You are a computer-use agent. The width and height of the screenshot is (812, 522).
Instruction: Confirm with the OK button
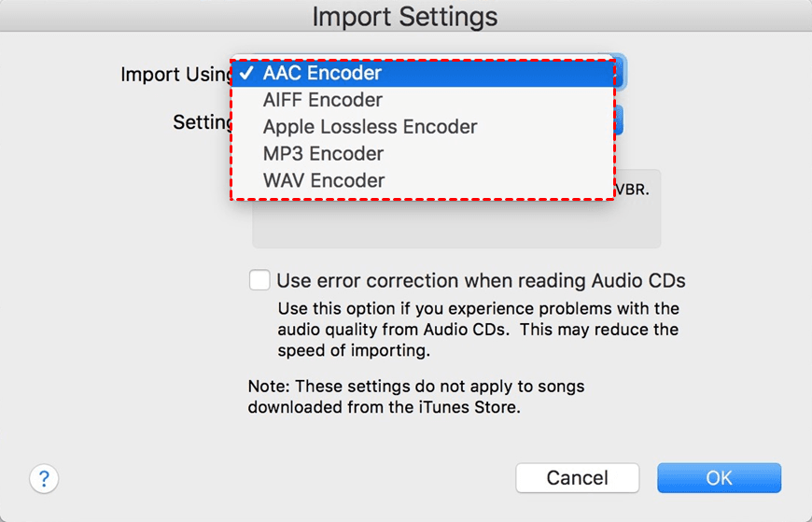click(719, 478)
